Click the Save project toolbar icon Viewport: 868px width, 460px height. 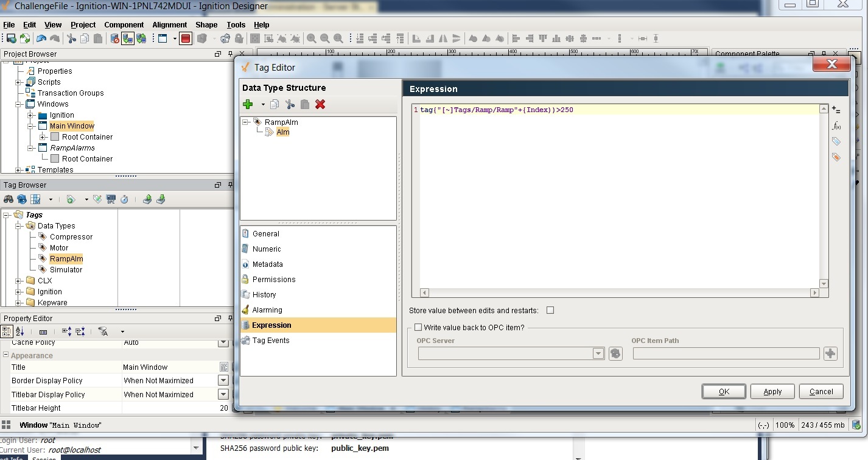click(11, 38)
